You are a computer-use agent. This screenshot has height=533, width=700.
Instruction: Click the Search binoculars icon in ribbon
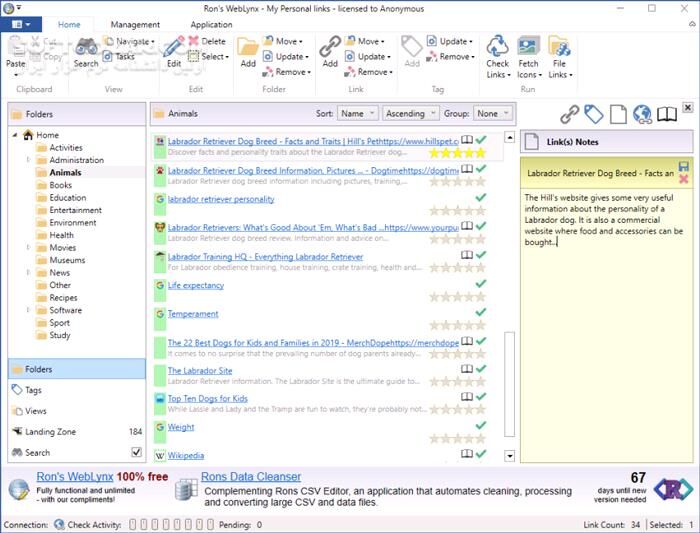(86, 47)
